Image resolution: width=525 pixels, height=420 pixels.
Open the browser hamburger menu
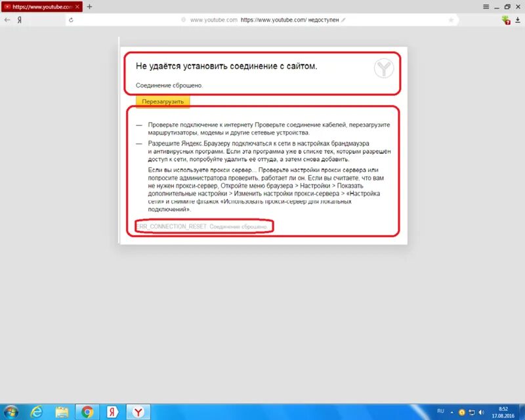486,7
